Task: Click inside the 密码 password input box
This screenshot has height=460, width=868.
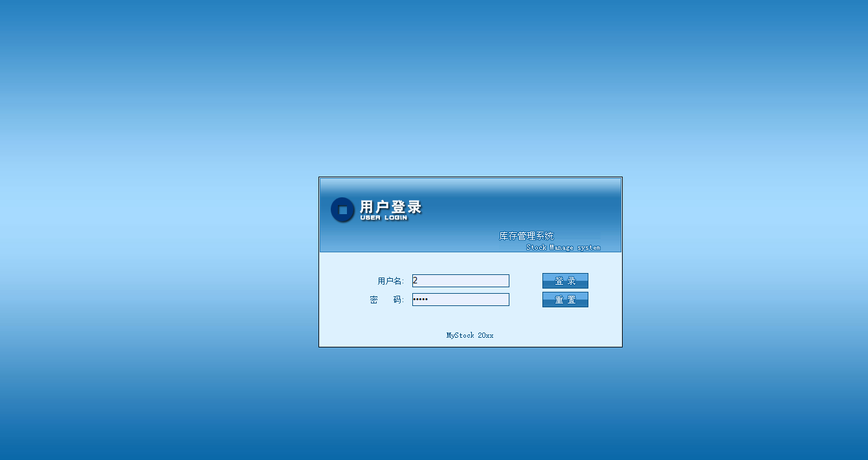Action: (460, 299)
